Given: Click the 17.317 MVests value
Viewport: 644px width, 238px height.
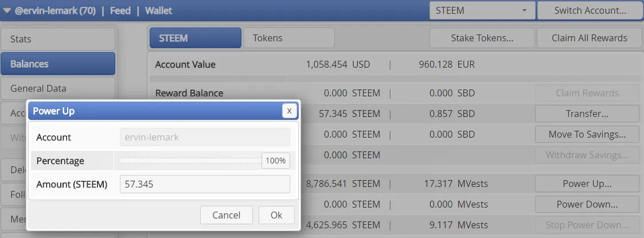Looking at the screenshot, I should click(456, 184).
